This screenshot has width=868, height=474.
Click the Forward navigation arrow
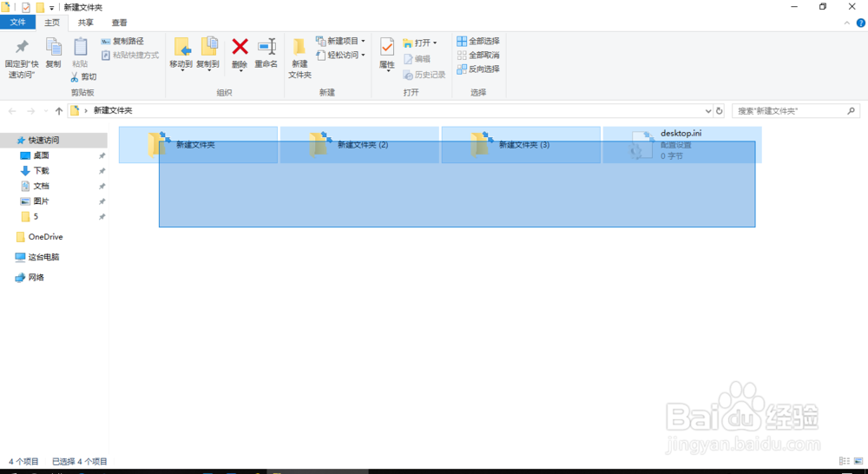pos(31,111)
